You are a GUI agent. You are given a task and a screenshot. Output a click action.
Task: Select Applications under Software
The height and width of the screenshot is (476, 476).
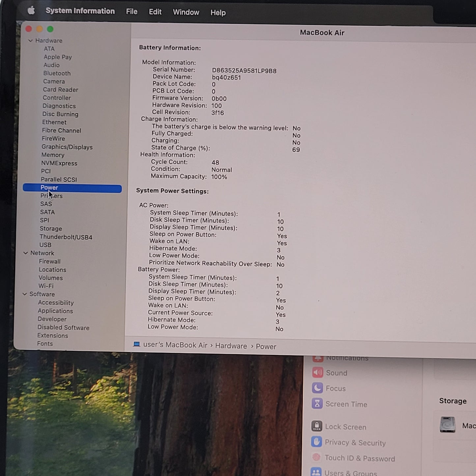click(x=55, y=311)
